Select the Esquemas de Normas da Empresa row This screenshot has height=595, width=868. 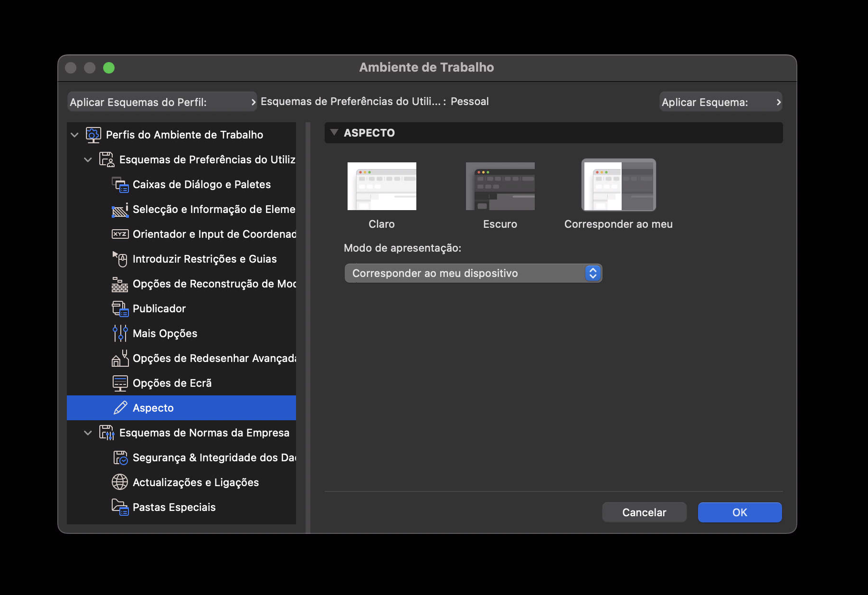(x=181, y=433)
